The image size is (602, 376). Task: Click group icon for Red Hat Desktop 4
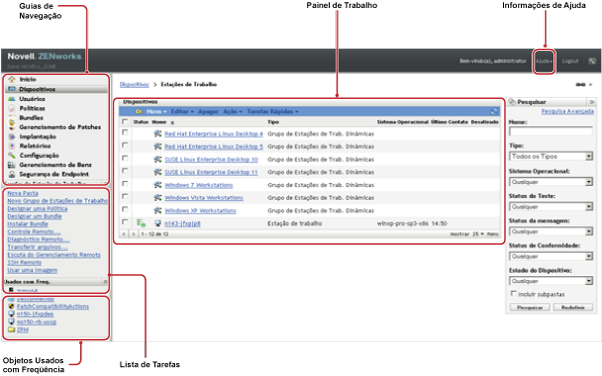[157, 134]
